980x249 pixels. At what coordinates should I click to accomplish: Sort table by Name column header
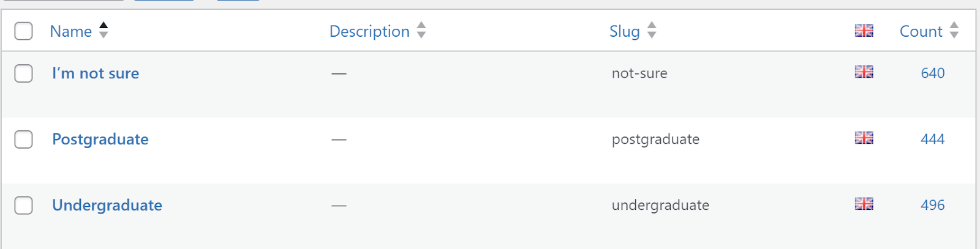click(71, 31)
